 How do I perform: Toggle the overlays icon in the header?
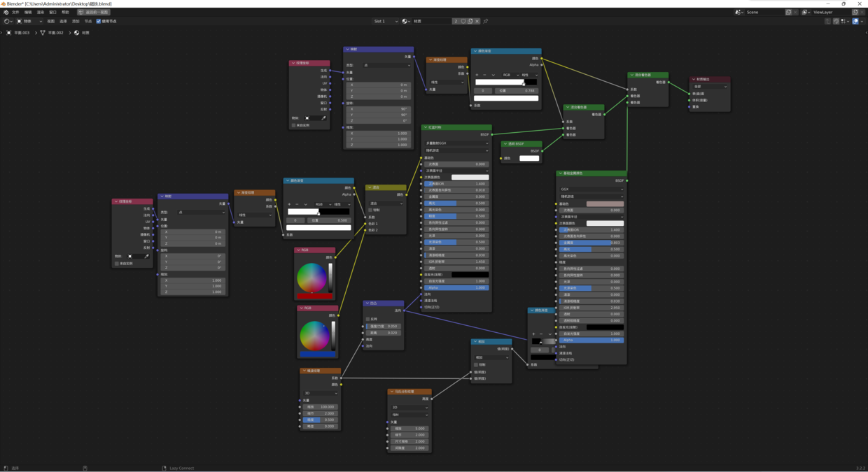click(855, 21)
